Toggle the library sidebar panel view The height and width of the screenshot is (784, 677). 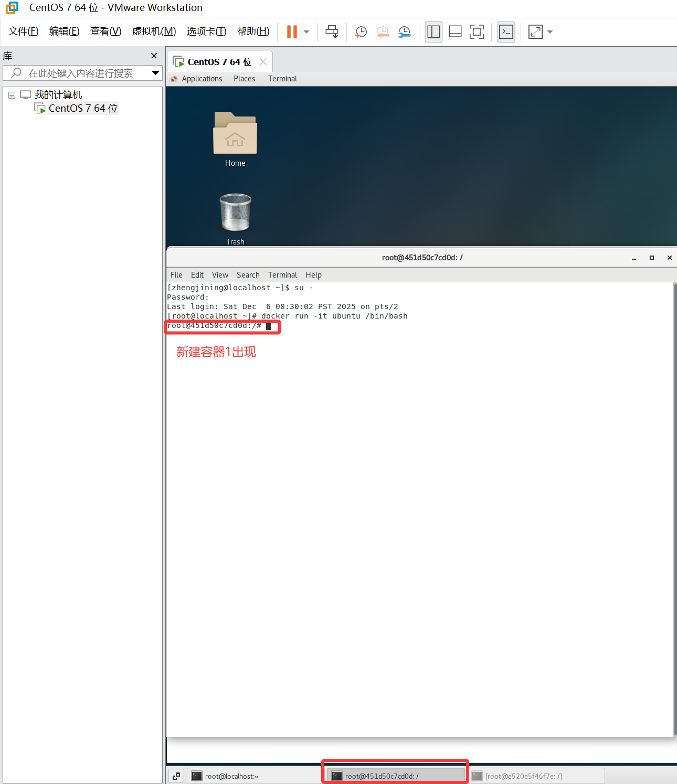tap(433, 32)
